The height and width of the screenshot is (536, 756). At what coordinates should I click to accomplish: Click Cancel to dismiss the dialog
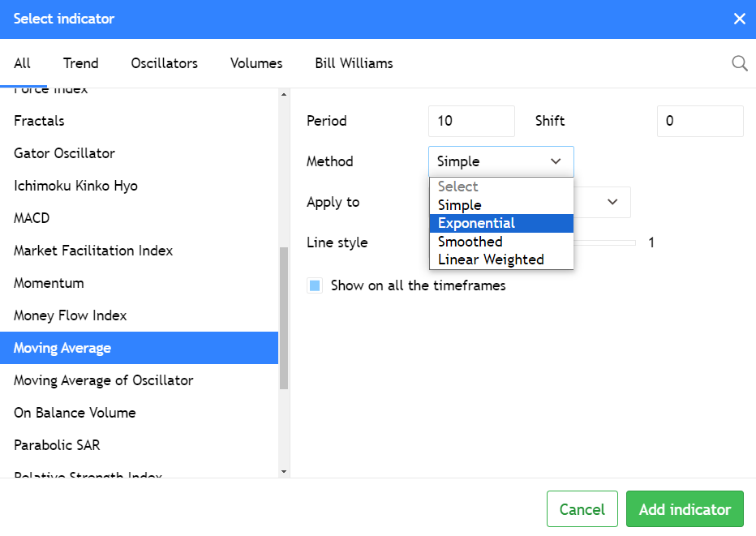coord(582,508)
